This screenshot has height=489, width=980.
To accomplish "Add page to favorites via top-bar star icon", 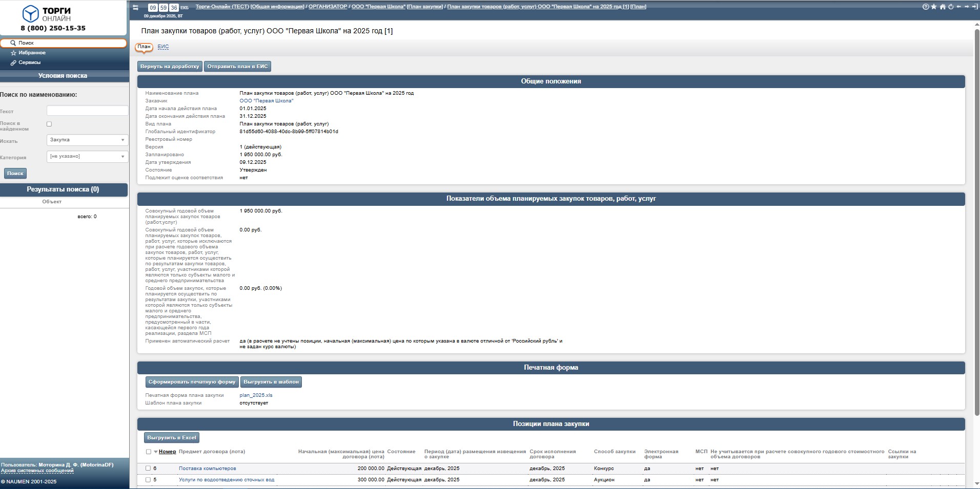I will tap(934, 7).
